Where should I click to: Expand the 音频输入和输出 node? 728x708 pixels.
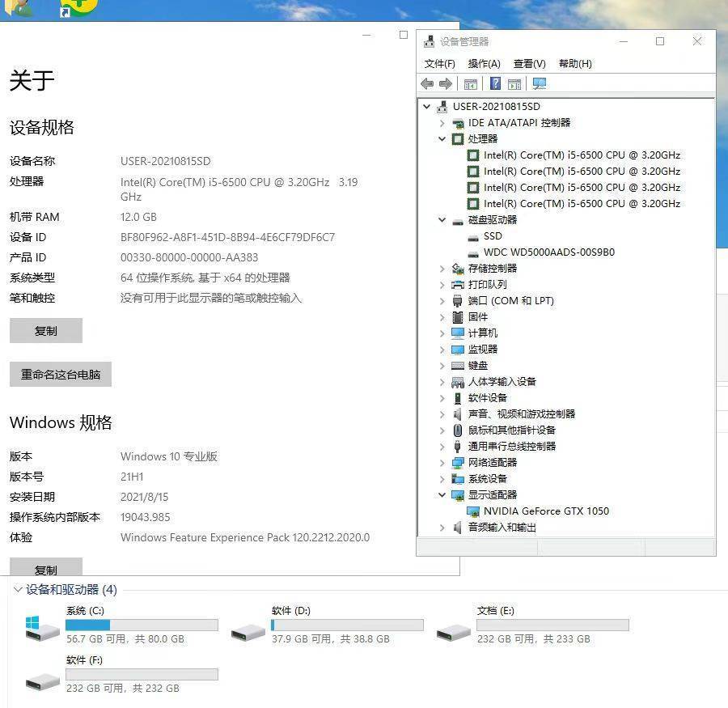(x=442, y=528)
